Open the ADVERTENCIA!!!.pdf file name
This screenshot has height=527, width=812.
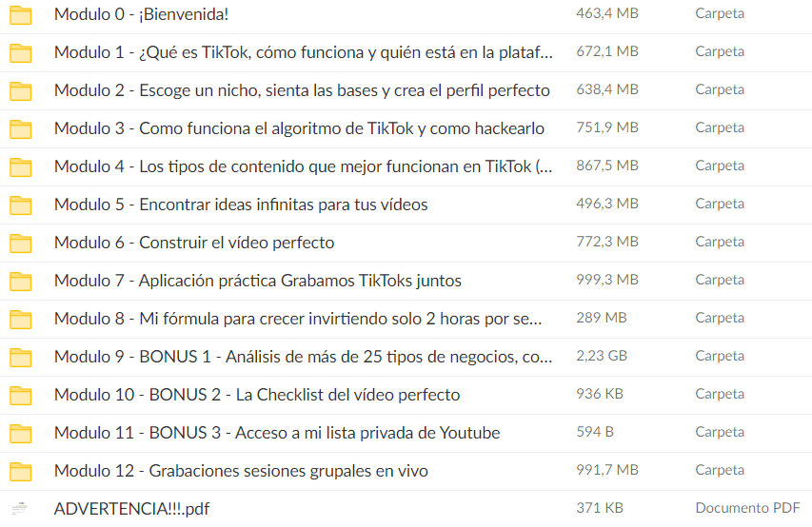[x=131, y=509]
